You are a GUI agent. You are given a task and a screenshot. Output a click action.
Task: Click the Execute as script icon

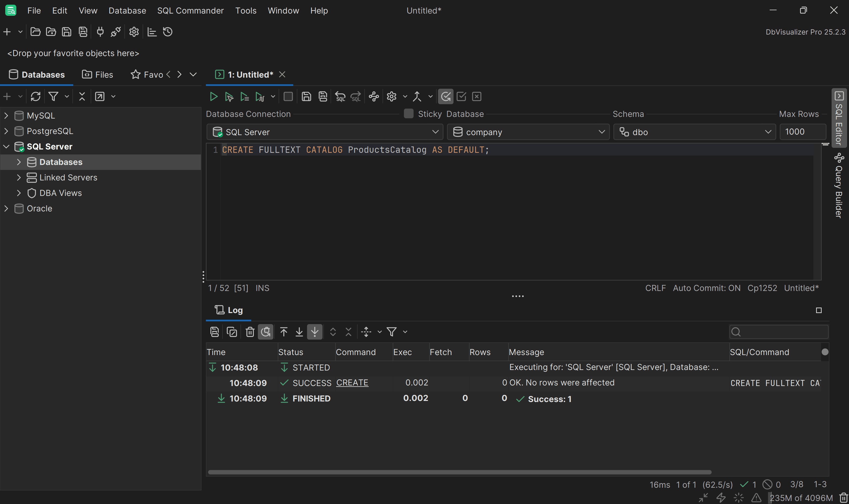click(x=245, y=97)
